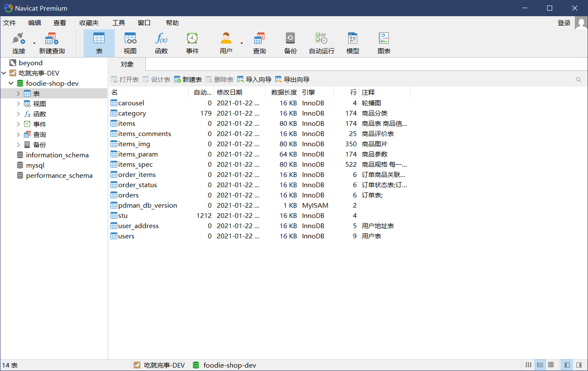Open the 备份 toolbar icon
This screenshot has width=588, height=371.
tap(290, 43)
